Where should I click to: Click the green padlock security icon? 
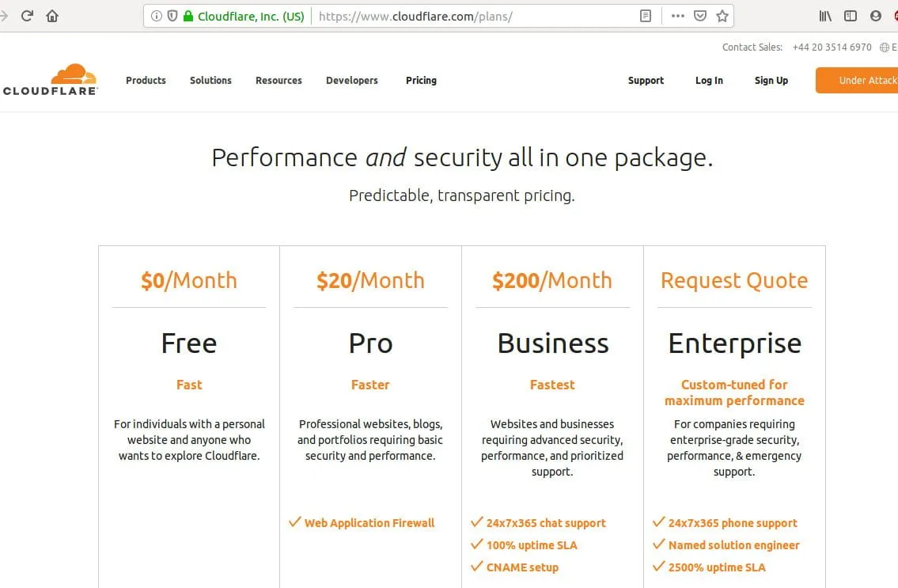pyautogui.click(x=188, y=16)
